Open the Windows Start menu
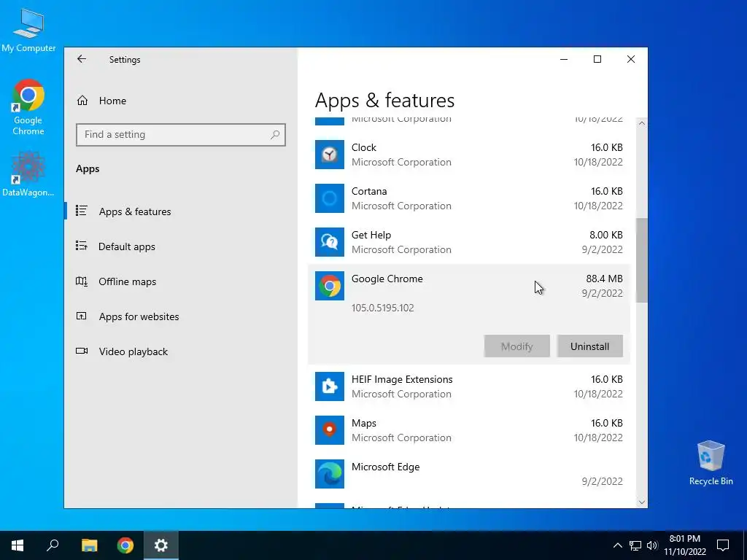 coord(18,545)
